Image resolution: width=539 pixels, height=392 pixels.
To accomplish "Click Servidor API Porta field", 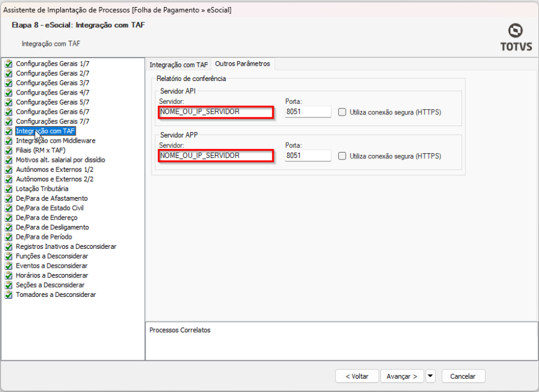I will (x=308, y=111).
